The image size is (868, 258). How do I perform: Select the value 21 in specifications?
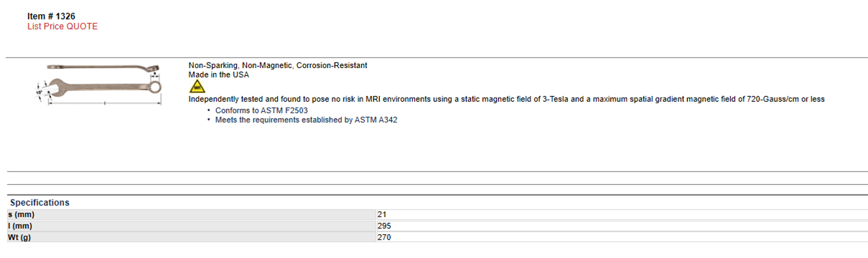tap(382, 214)
